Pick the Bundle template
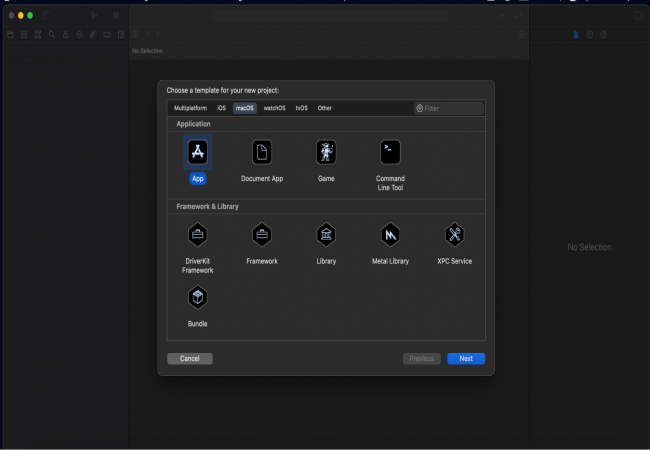Screen dimensions: 650x450 pyautogui.click(x=198, y=298)
